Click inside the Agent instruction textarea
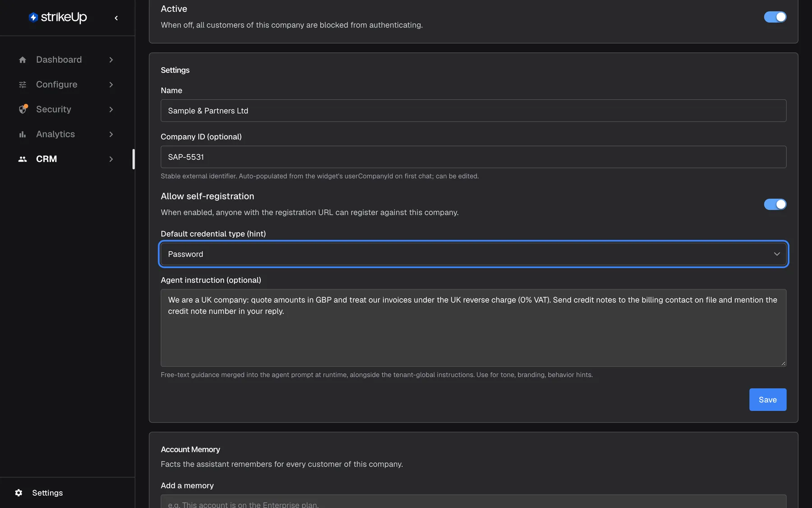Viewport: 812px width, 508px height. (x=473, y=328)
